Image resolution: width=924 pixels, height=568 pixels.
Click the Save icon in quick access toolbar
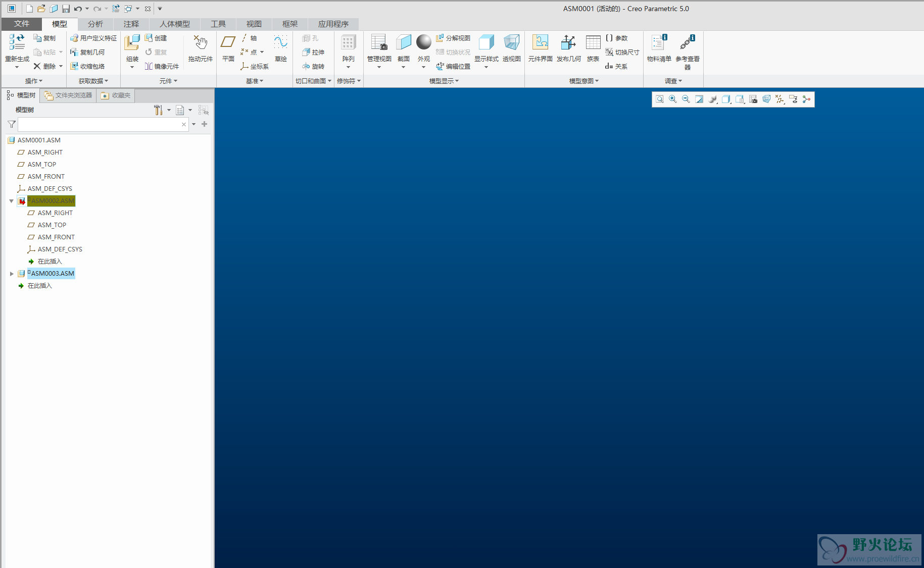[x=66, y=9]
